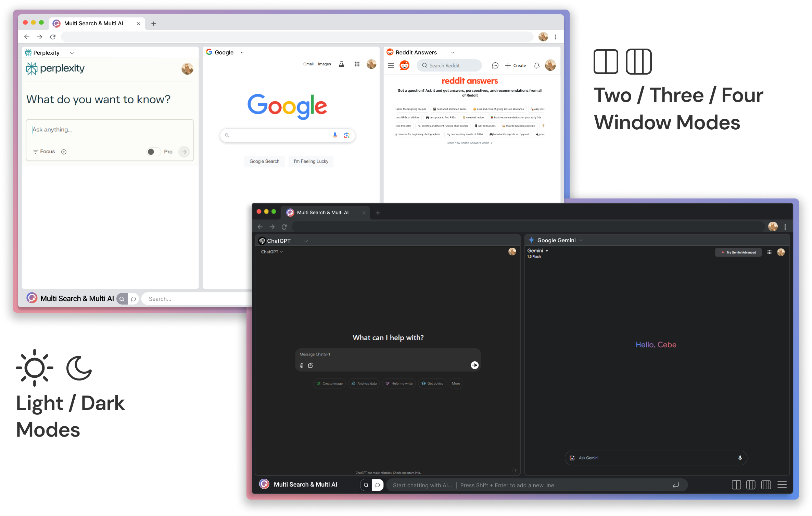Image resolution: width=812 pixels, height=516 pixels.
Task: Expand the Perplexity pane dropdown
Action: [72, 53]
